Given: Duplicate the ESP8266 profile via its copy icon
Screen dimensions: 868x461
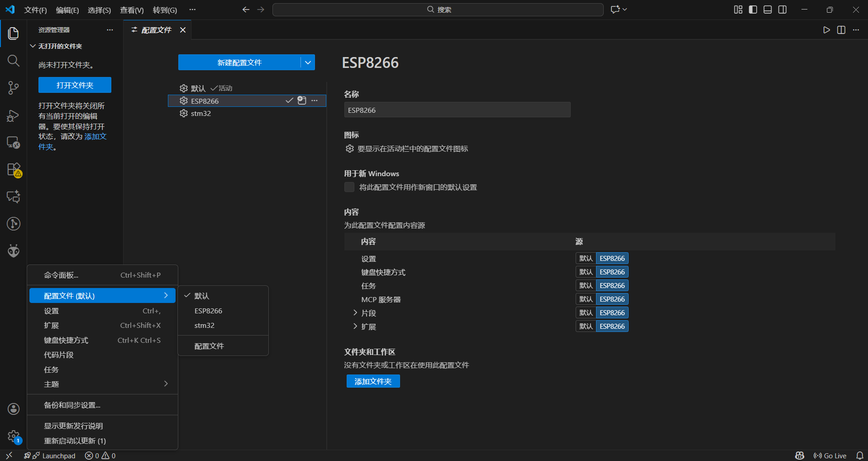Looking at the screenshot, I should (x=301, y=101).
